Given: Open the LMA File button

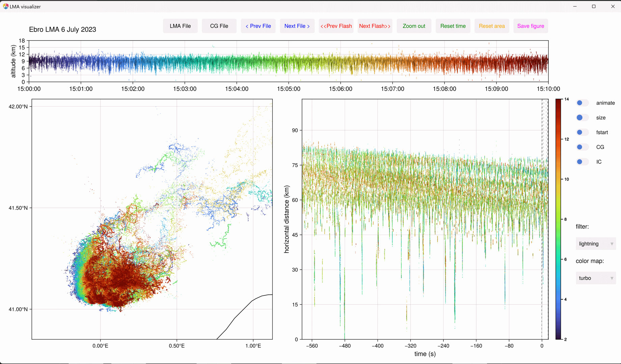Looking at the screenshot, I should tap(180, 26).
